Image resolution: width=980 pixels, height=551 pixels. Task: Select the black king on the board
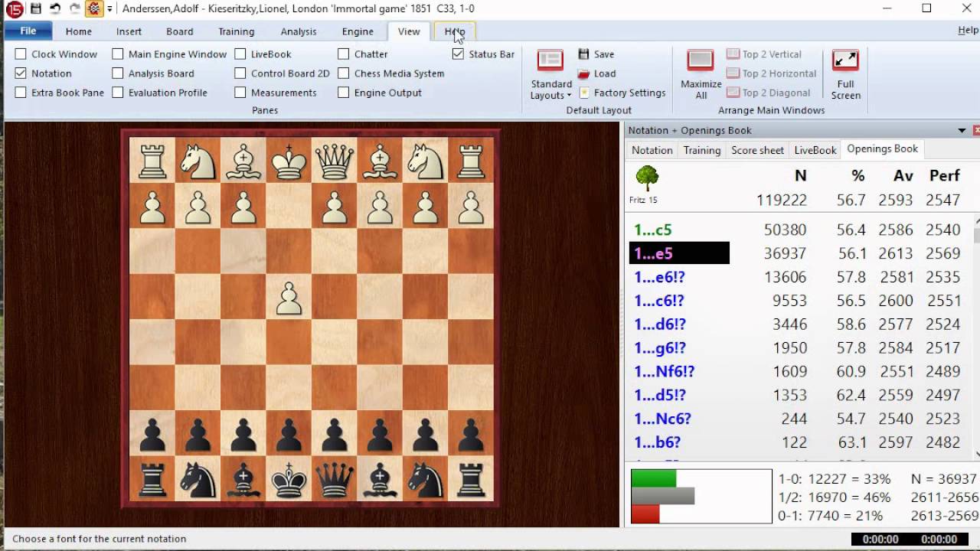pos(289,479)
